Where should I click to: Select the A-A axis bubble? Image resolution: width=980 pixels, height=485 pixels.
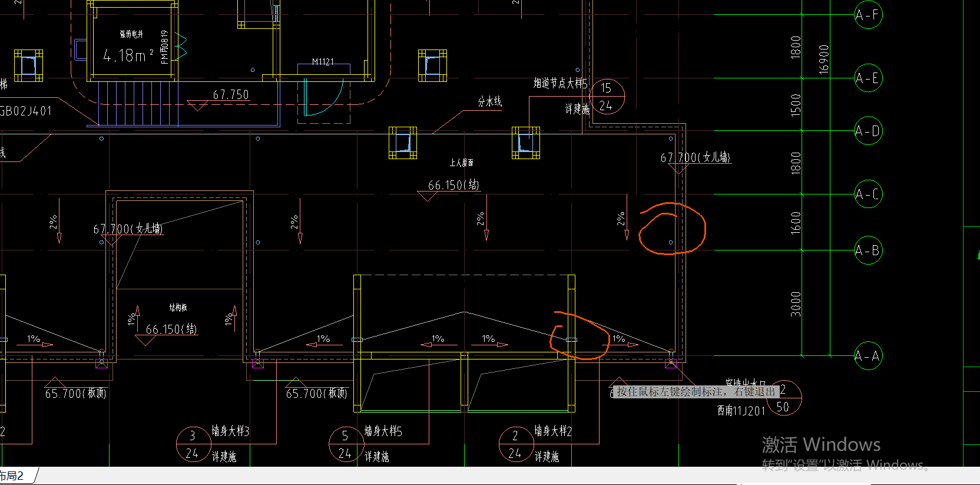[868, 356]
